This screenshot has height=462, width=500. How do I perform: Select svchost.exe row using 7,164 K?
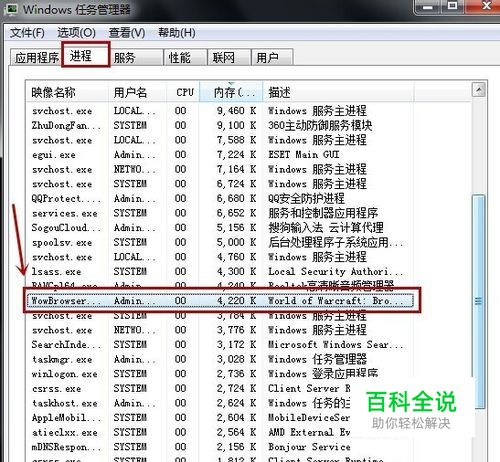tap(220, 169)
